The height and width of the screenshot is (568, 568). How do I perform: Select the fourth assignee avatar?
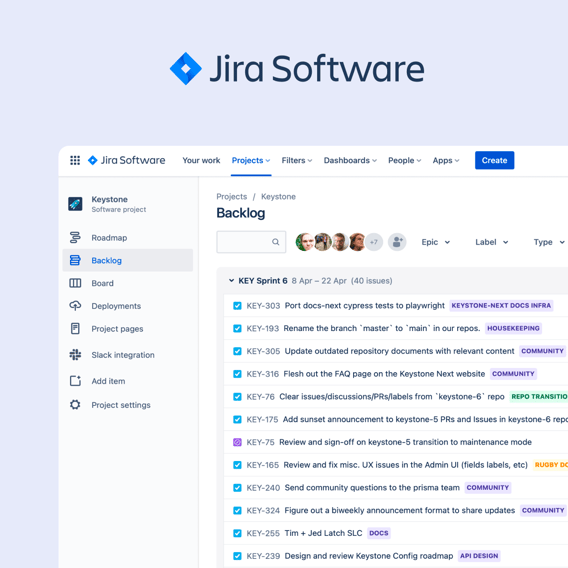tap(357, 242)
